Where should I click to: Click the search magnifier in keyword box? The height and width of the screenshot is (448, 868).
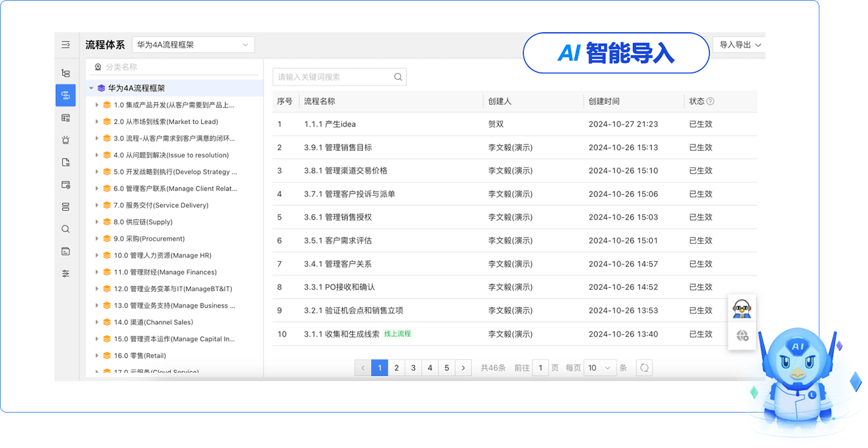(x=398, y=77)
